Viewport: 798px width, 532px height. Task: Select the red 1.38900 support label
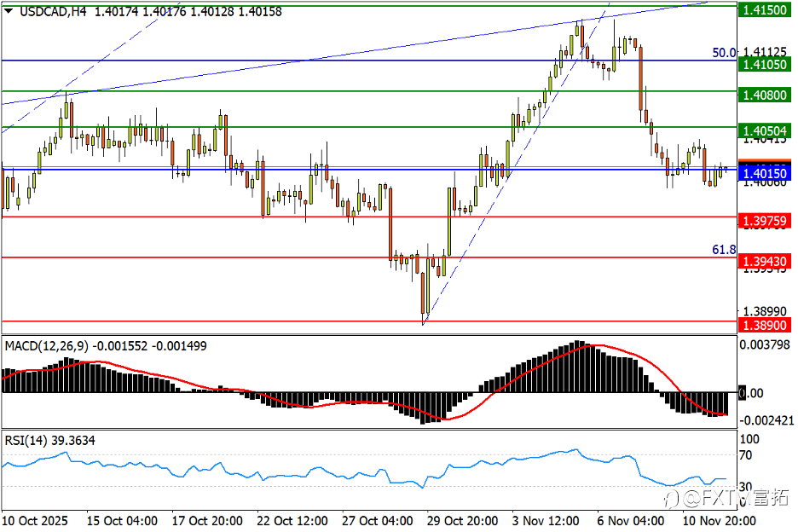click(765, 326)
